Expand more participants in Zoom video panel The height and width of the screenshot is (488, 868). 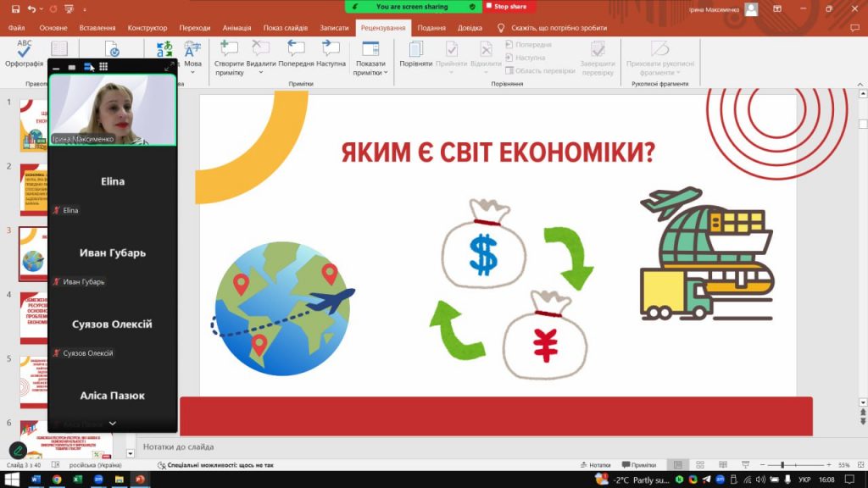(x=112, y=423)
